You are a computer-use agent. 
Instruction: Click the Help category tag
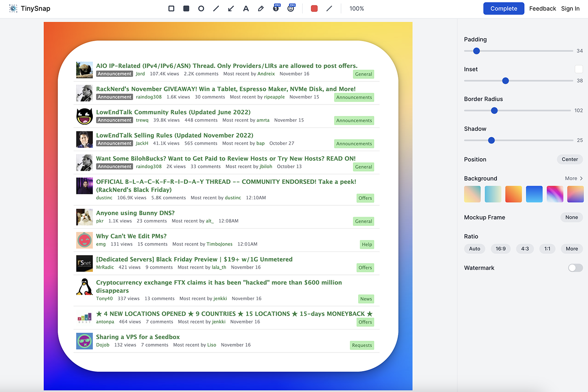pyautogui.click(x=367, y=244)
